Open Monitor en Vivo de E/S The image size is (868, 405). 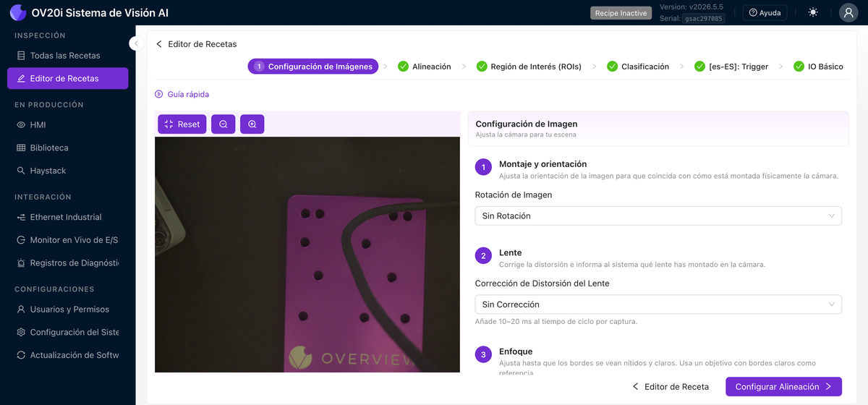(x=67, y=240)
